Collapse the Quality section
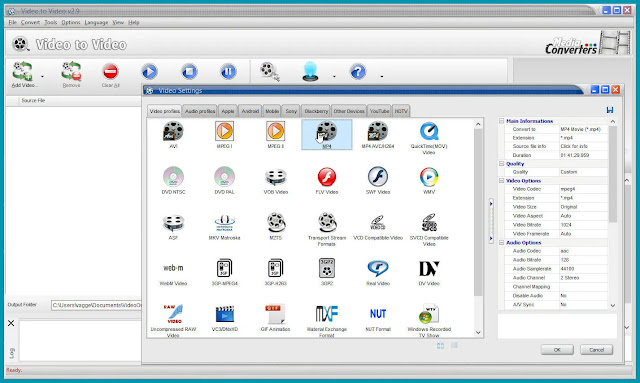 pyautogui.click(x=502, y=163)
